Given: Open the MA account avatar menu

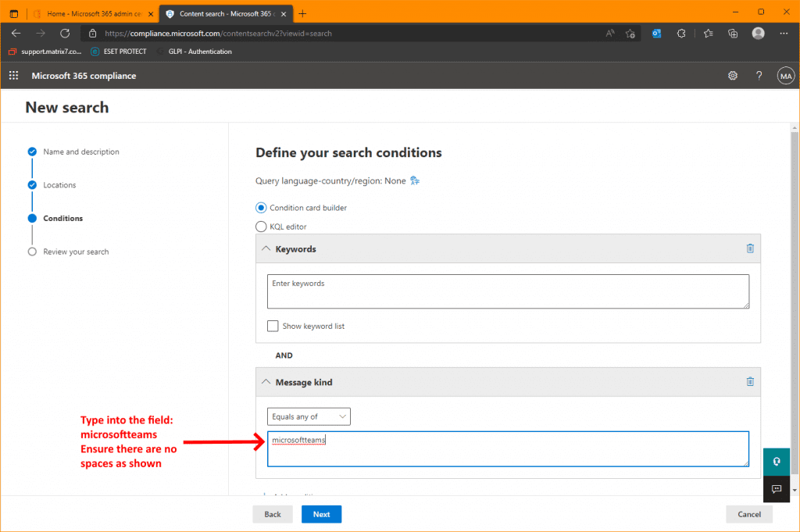Looking at the screenshot, I should [786, 76].
